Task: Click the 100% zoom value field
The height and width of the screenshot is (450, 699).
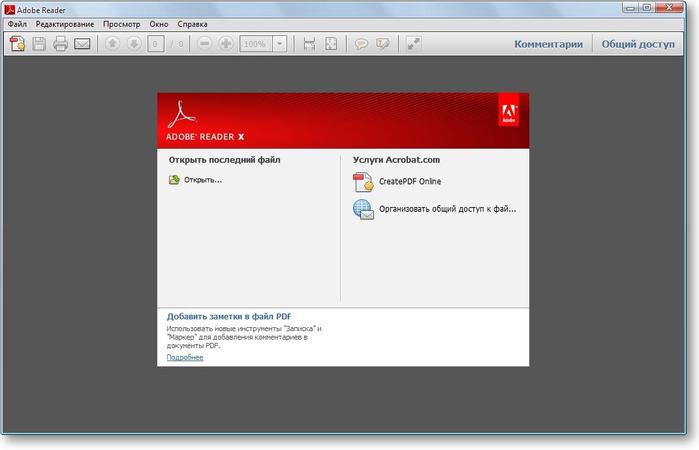Action: 256,44
